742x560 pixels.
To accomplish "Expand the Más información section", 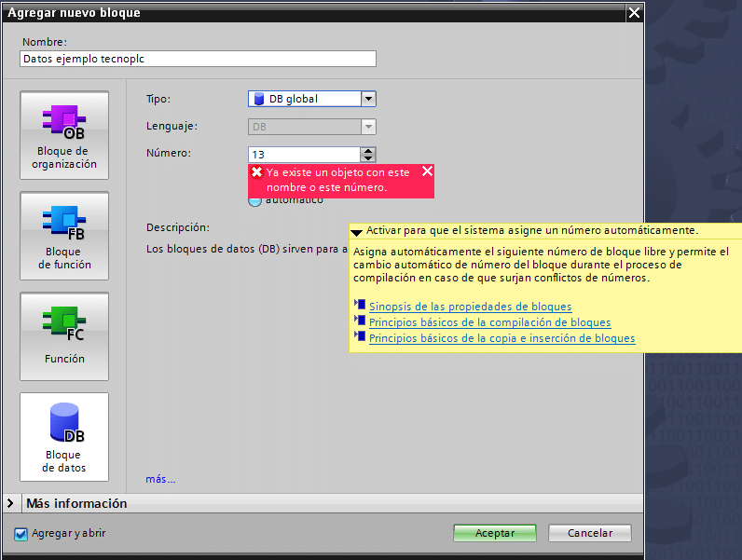I will [x=11, y=503].
